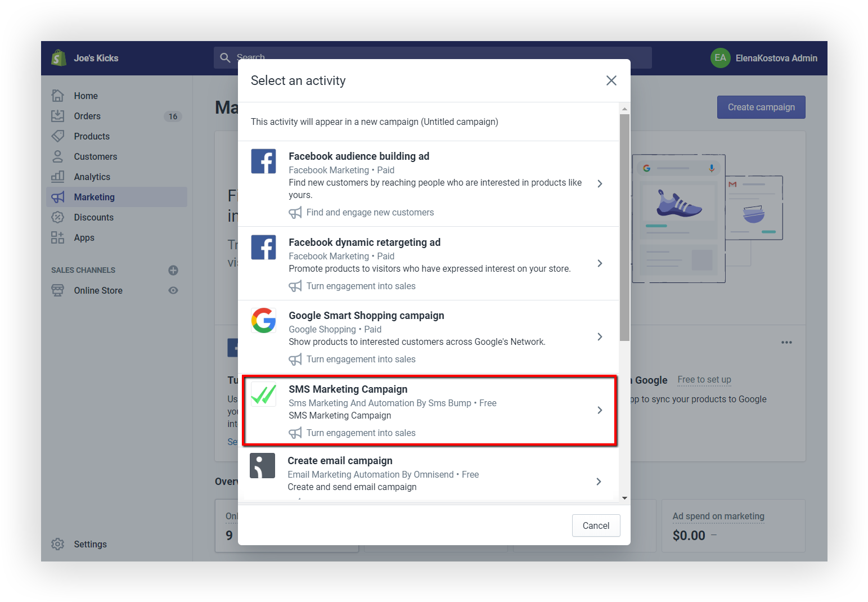Click the dialog scrollbar up arrow
Screen dimensions: 868x602
pyautogui.click(x=624, y=109)
